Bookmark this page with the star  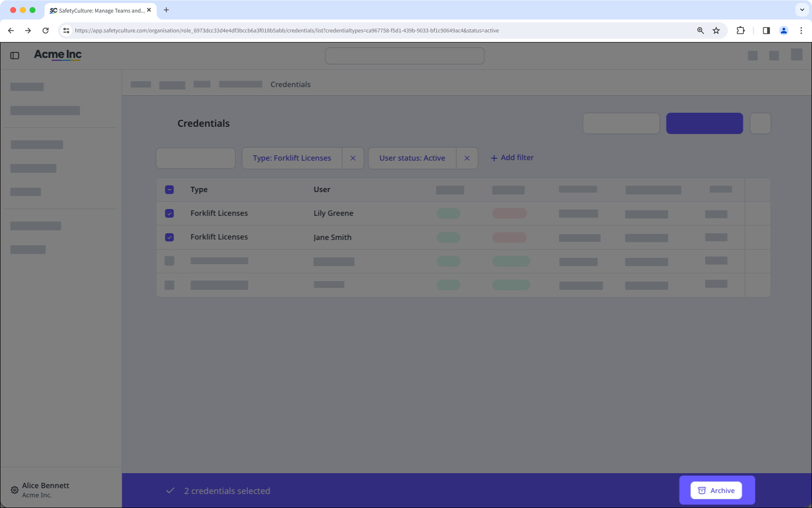716,30
